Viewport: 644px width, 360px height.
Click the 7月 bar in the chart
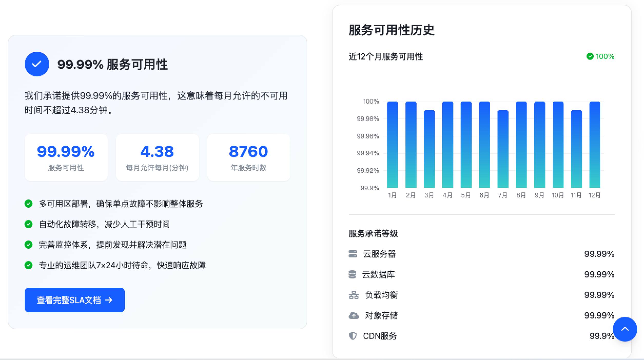point(503,149)
